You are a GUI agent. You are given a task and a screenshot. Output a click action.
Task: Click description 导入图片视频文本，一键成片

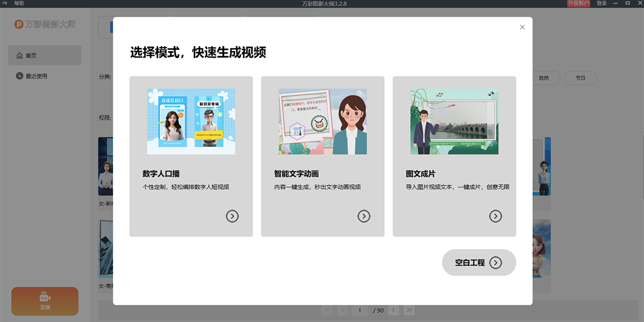tap(458, 187)
